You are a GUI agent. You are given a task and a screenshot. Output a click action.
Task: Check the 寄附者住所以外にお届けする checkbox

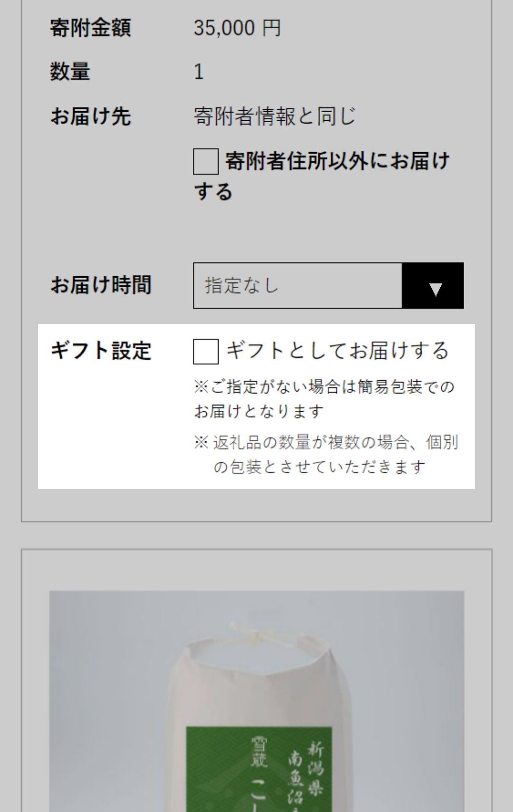(206, 161)
